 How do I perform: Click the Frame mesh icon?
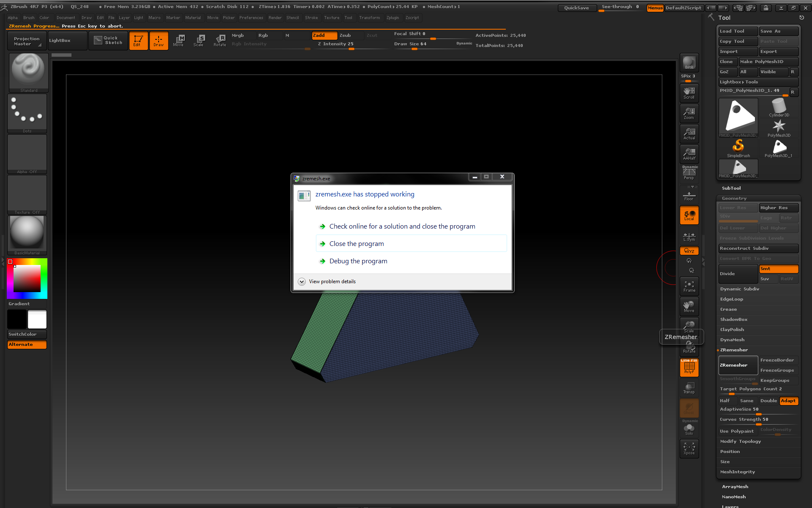(x=689, y=286)
